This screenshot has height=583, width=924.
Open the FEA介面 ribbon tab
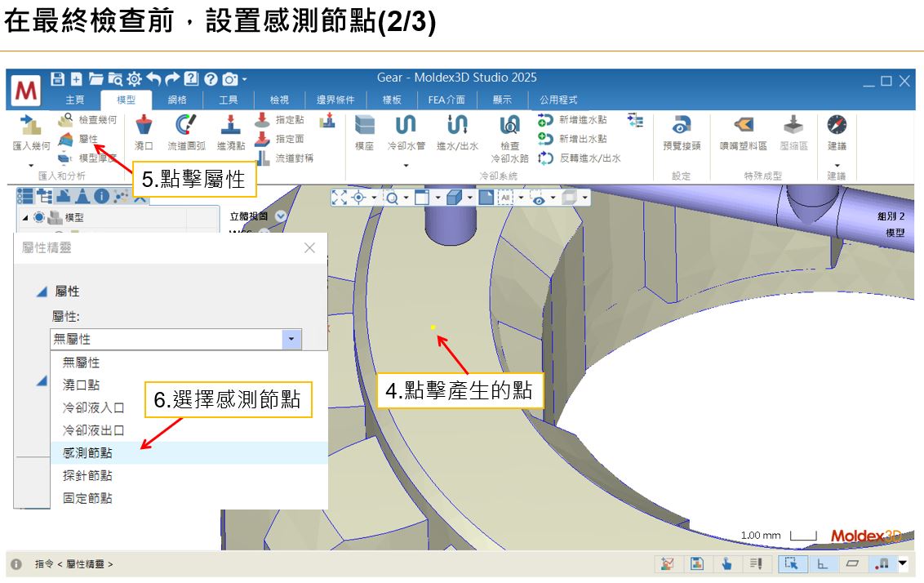[446, 101]
